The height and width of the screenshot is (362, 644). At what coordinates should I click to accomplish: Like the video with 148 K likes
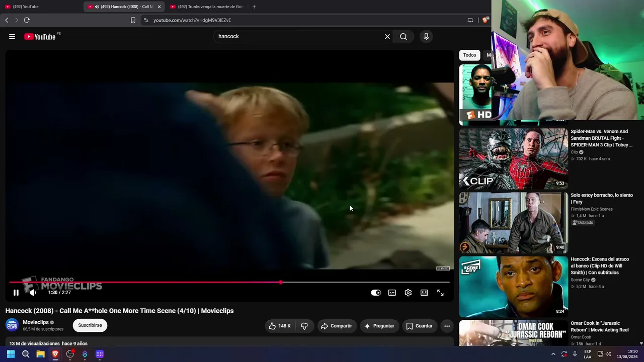click(x=280, y=326)
